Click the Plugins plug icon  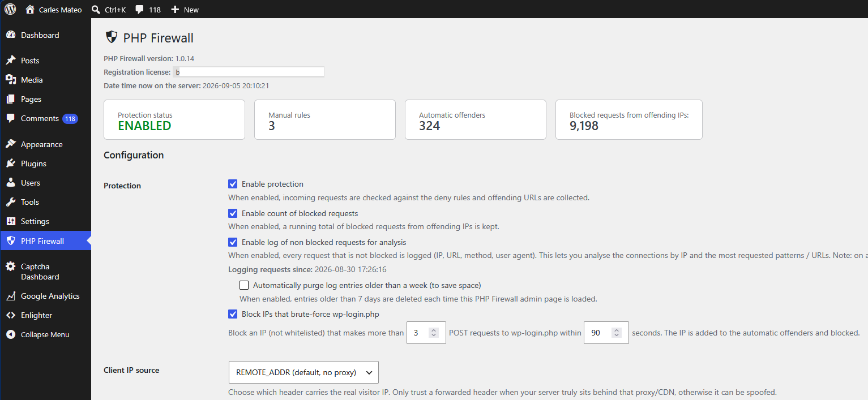[11, 164]
